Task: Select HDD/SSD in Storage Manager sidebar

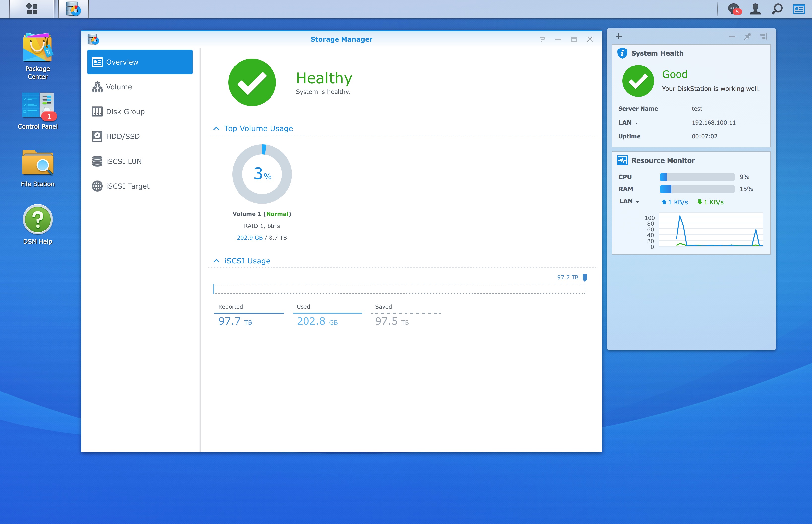Action: 123,136
